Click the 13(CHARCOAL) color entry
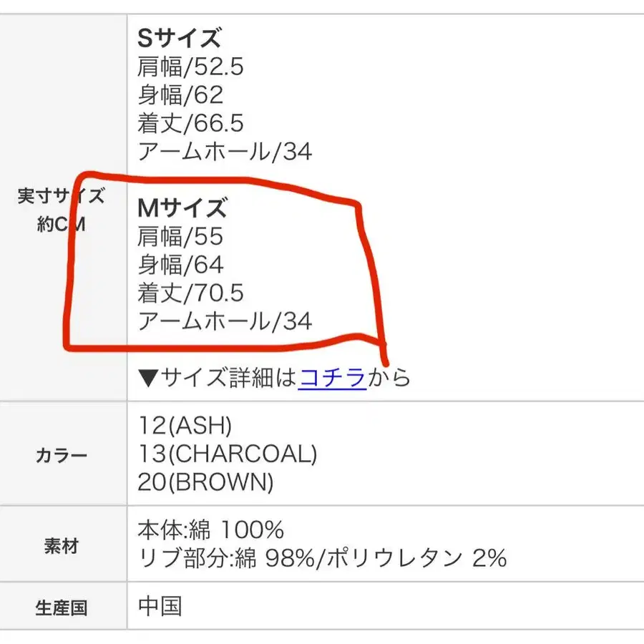 click(x=227, y=454)
